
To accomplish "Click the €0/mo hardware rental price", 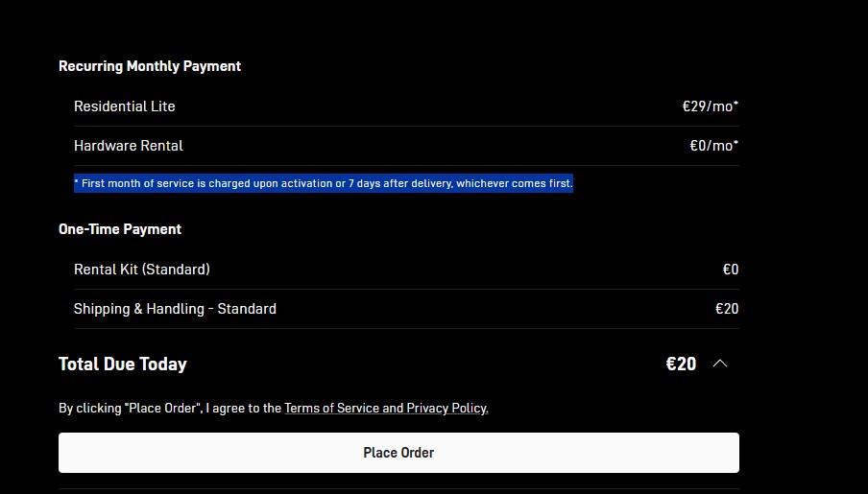I will pyautogui.click(x=711, y=146).
